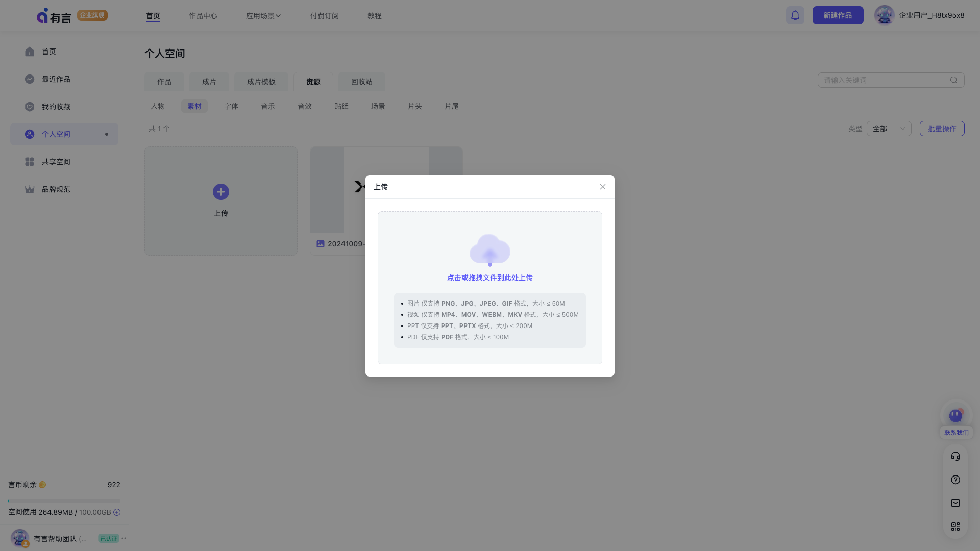Open 付费订阅 in the top navigation
Viewport: 980px width, 551px height.
325,16
